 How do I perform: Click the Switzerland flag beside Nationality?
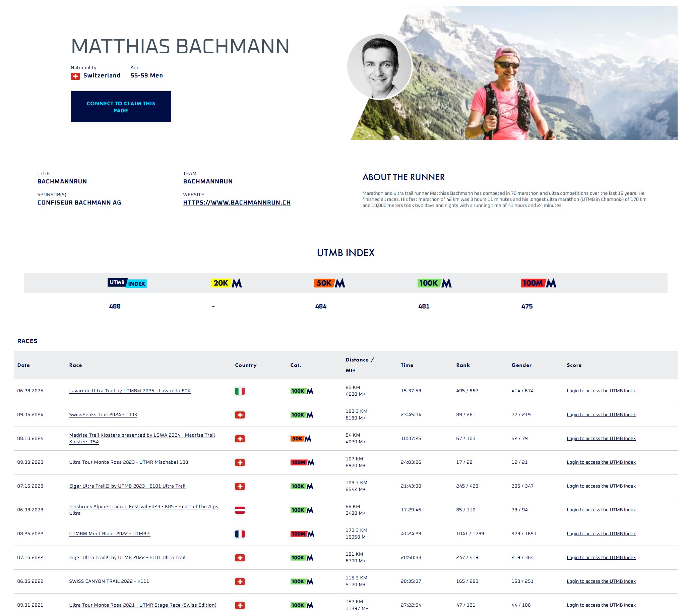pyautogui.click(x=75, y=76)
